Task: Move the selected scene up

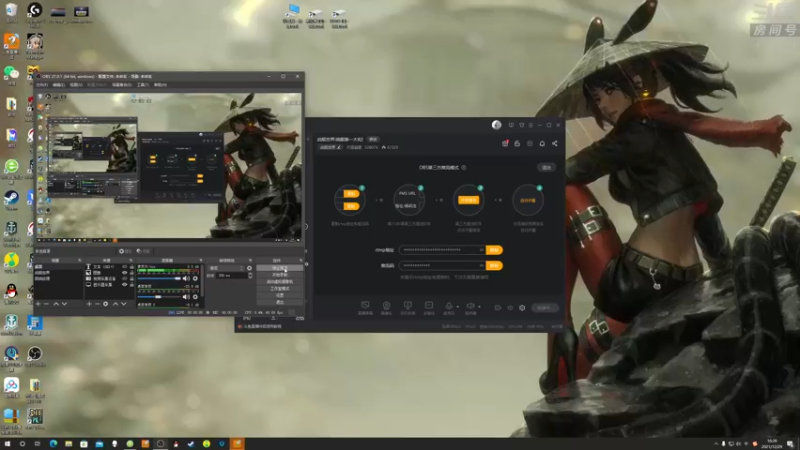Action: coord(56,304)
